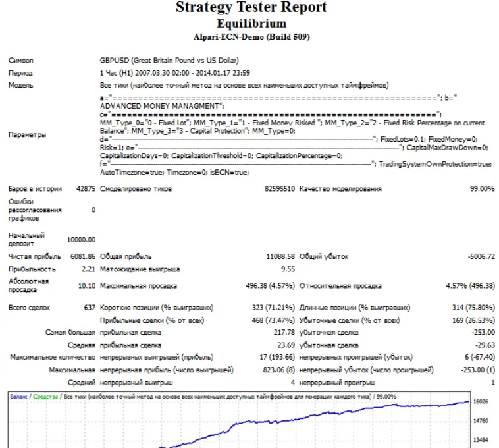
Task: Click the 17 (193.66) consecutive wins value
Action: (x=277, y=357)
